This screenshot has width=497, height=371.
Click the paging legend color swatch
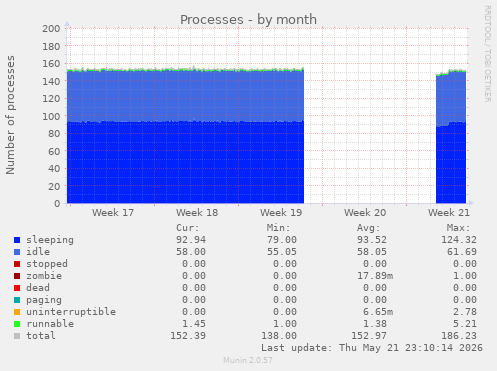click(17, 300)
